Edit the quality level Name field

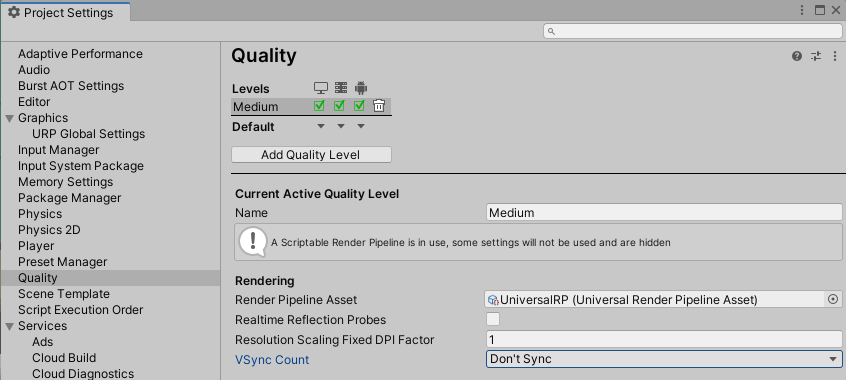point(664,212)
